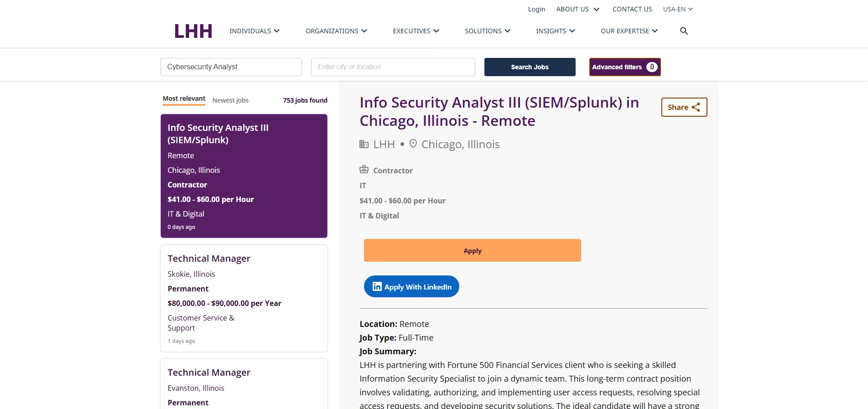Change region with USA-EN selector
868x409 pixels.
[678, 9]
